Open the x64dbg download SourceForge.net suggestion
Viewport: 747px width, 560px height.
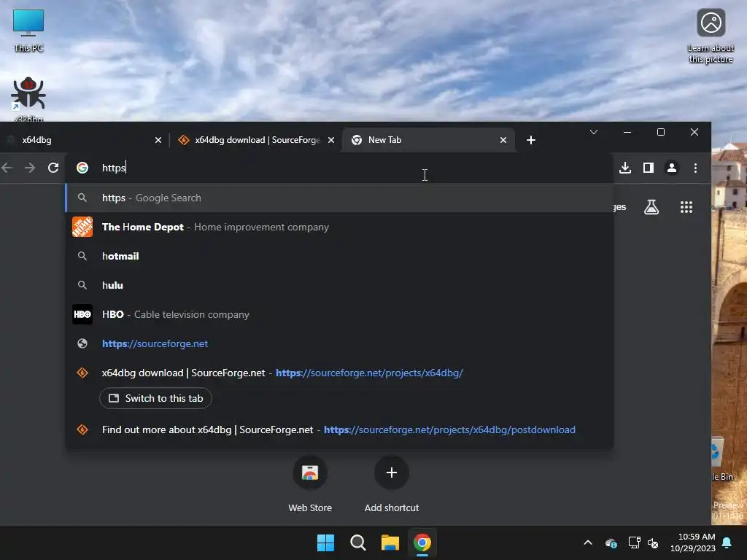pos(339,373)
